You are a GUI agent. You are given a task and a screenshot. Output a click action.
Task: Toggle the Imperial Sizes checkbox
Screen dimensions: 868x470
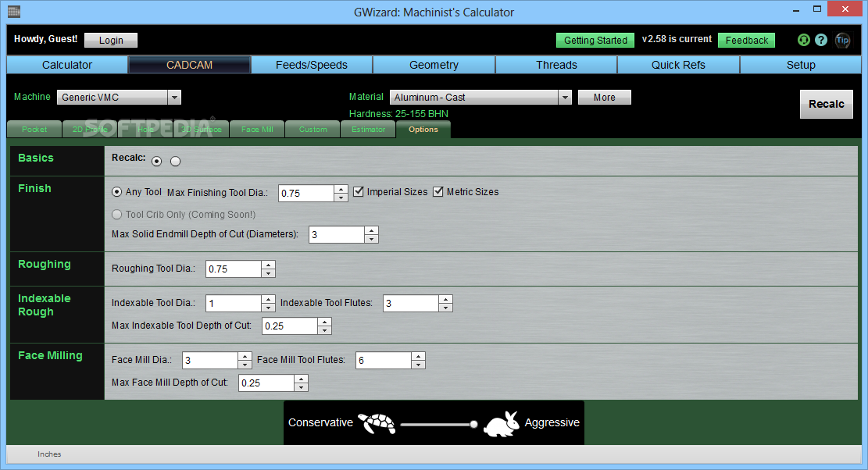click(x=359, y=191)
